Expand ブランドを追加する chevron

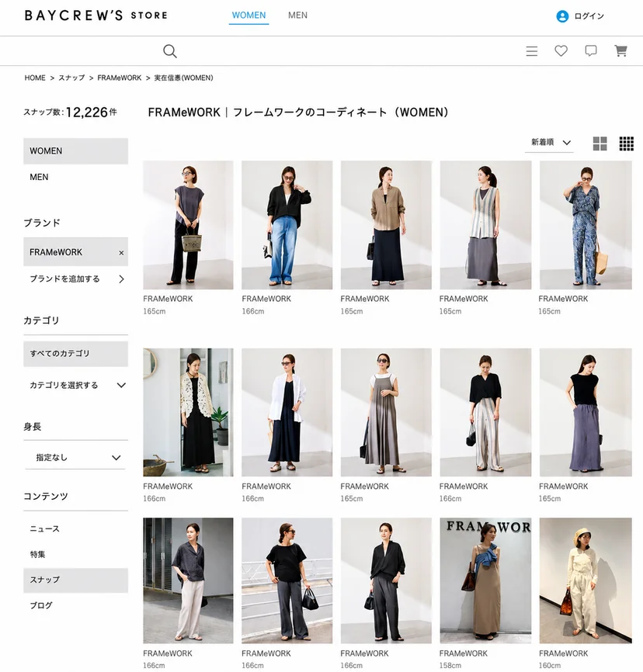[121, 279]
